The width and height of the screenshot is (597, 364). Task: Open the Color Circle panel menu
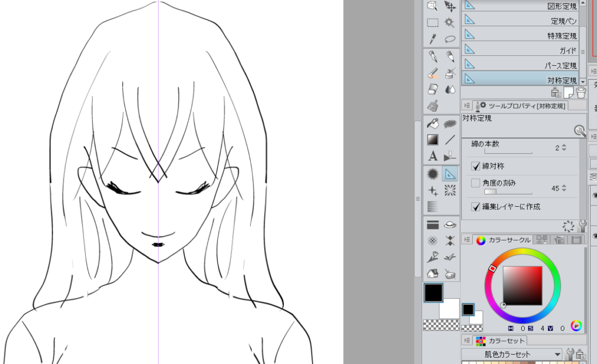tap(467, 240)
